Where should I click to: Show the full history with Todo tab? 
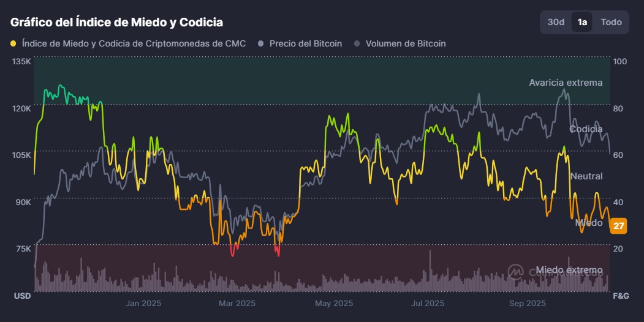point(611,22)
